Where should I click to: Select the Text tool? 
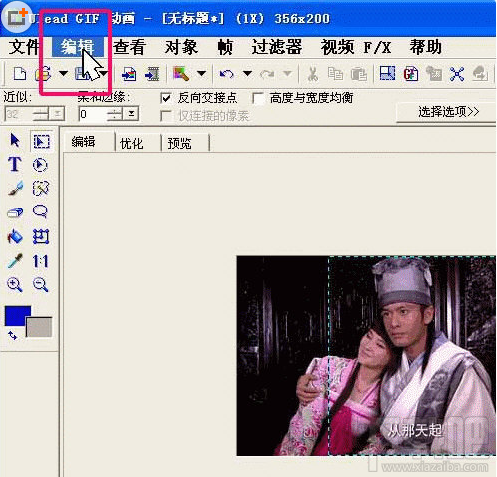point(15,164)
